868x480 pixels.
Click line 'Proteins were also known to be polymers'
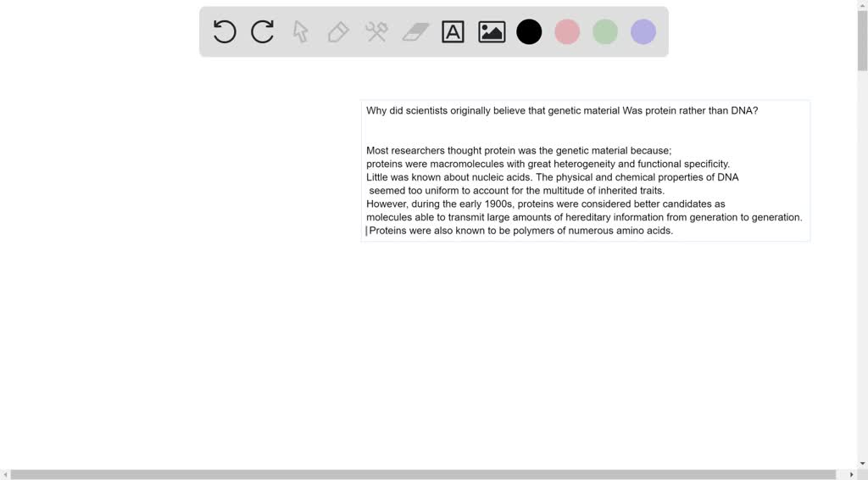coord(521,231)
